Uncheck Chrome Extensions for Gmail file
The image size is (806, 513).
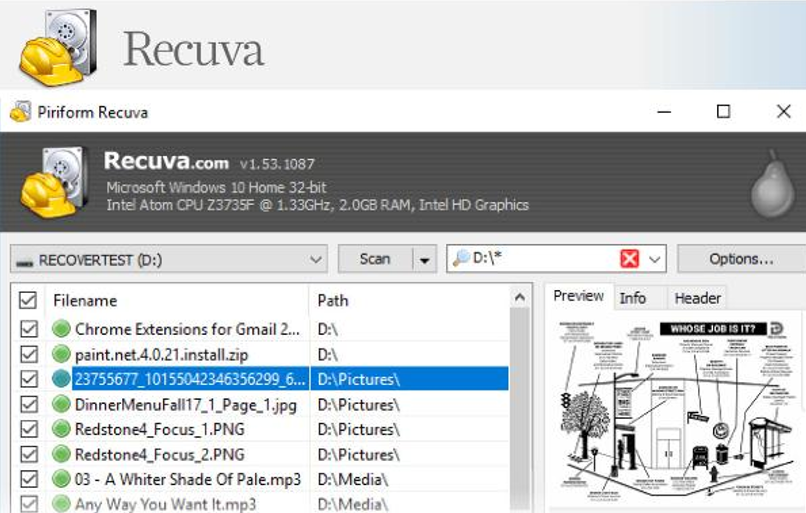pyautogui.click(x=29, y=329)
